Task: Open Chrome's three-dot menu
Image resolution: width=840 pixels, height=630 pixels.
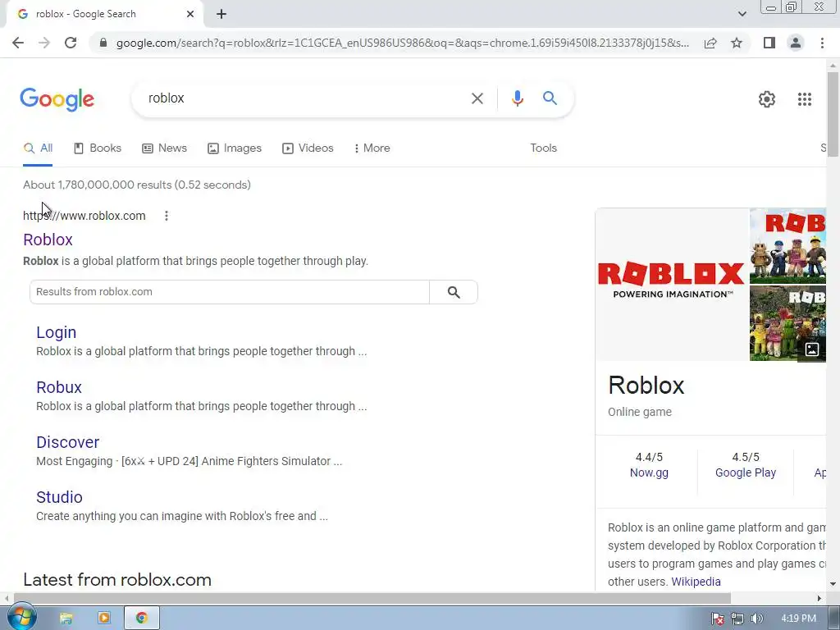Action: pos(822,43)
